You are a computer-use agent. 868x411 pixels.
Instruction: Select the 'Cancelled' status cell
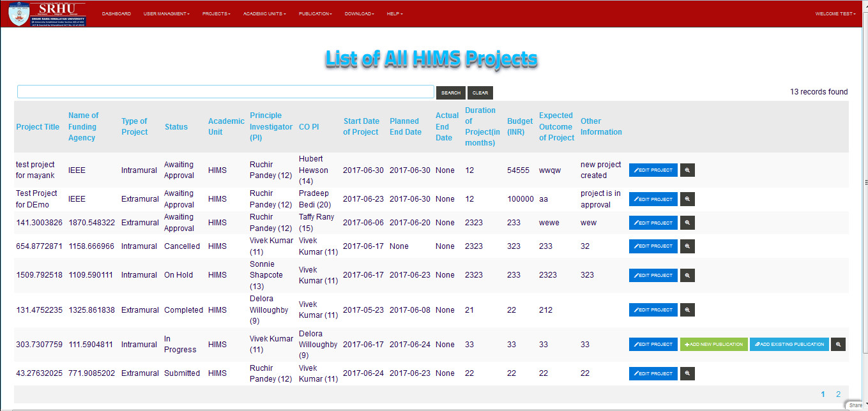[182, 246]
